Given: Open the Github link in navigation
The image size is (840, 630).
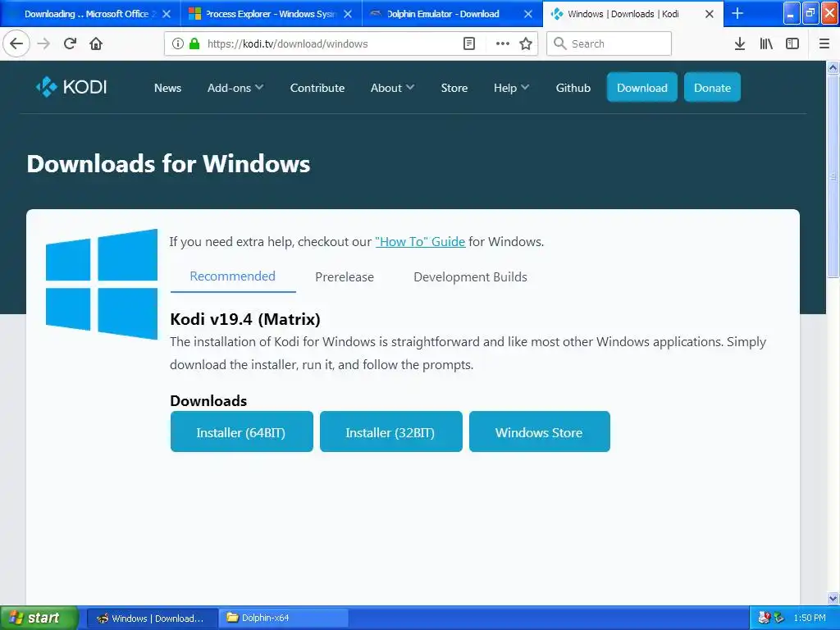Looking at the screenshot, I should click(x=573, y=88).
